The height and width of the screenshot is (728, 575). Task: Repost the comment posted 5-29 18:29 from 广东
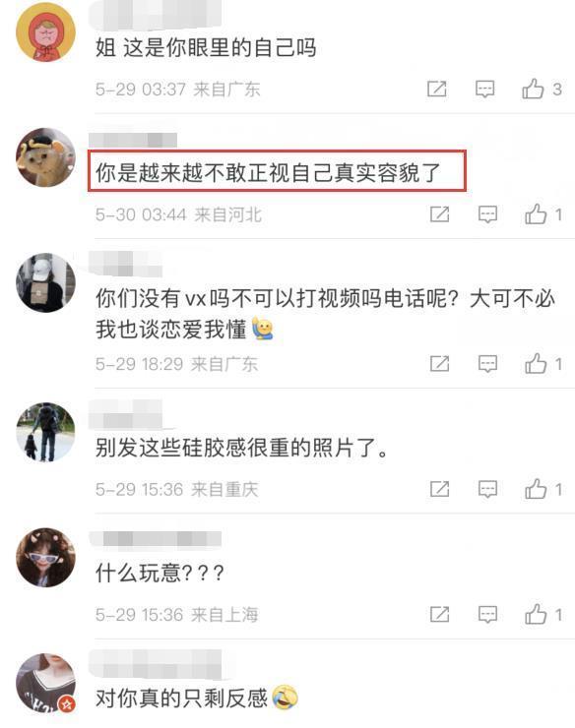pyautogui.click(x=440, y=364)
